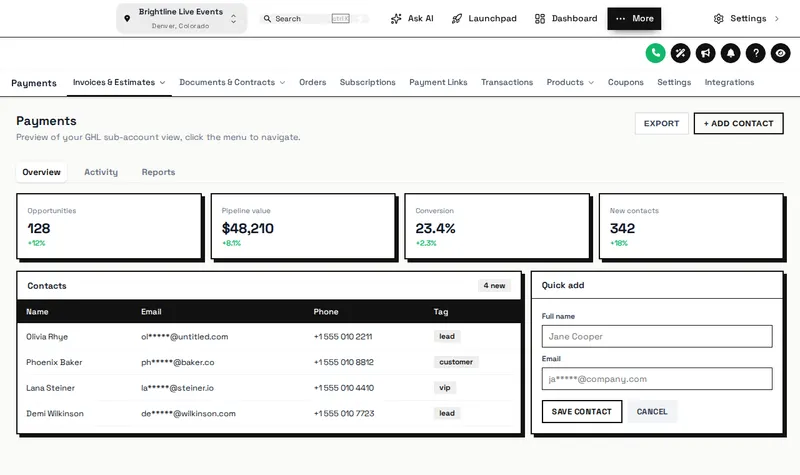The image size is (800, 475).
Task: Click the Dashboard text label
Action: point(574,18)
